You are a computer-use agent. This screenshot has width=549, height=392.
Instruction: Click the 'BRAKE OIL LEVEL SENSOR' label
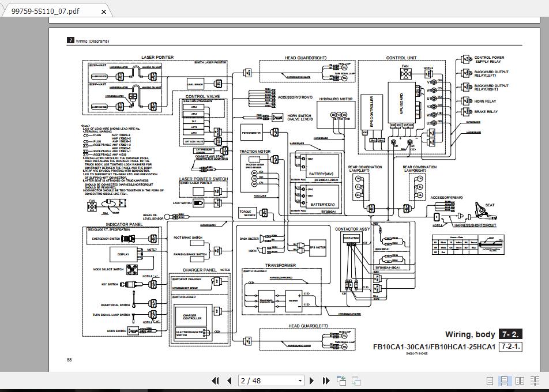tap(153, 217)
